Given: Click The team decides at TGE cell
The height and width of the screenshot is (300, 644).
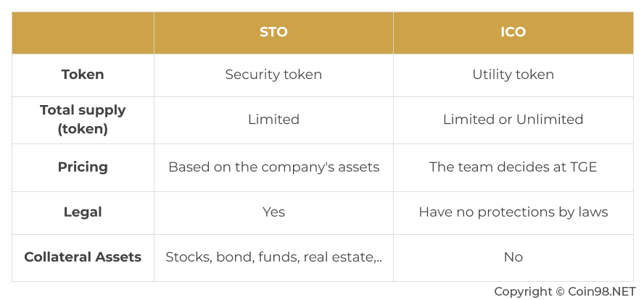Looking at the screenshot, I should [x=513, y=167].
